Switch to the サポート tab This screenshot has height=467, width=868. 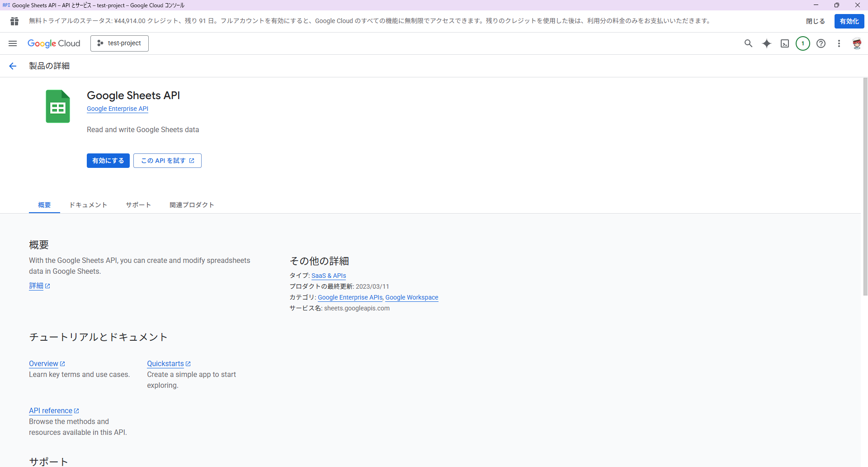click(x=138, y=205)
